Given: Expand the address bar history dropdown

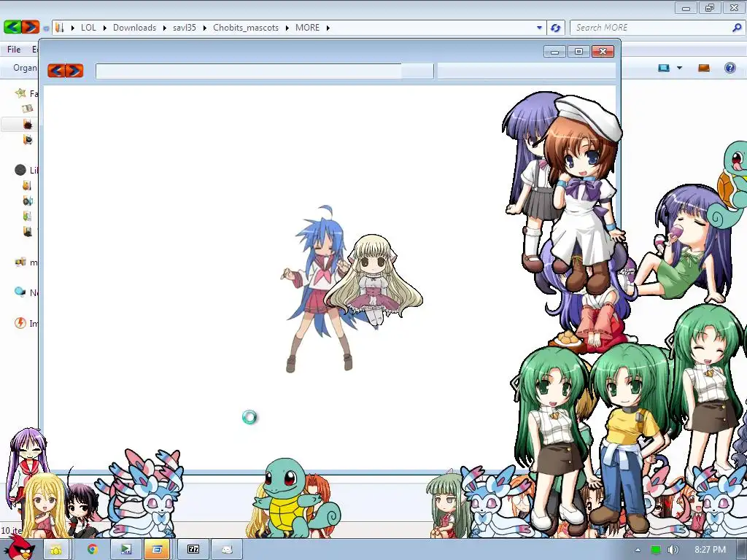Looking at the screenshot, I should [x=539, y=28].
